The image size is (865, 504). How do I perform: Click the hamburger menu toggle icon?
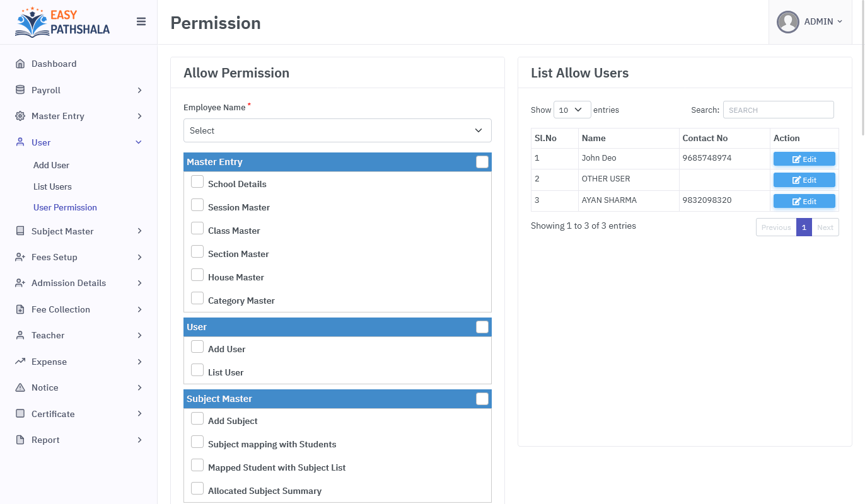pos(141,22)
